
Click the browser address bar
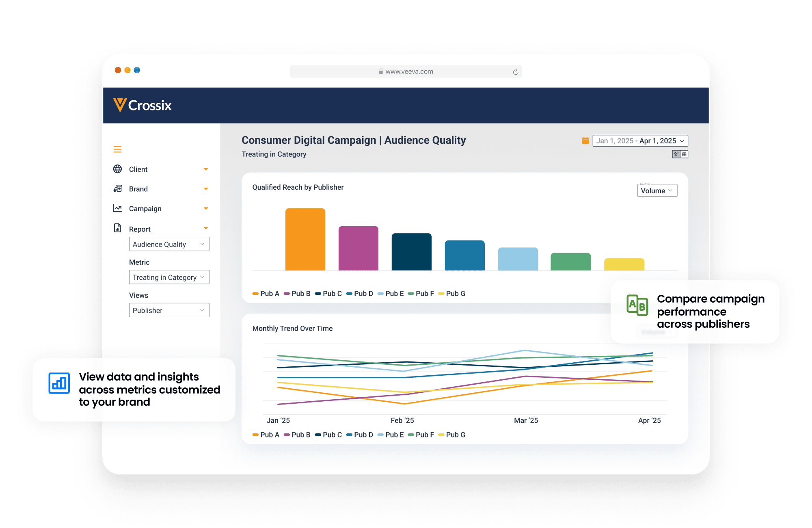(x=406, y=71)
